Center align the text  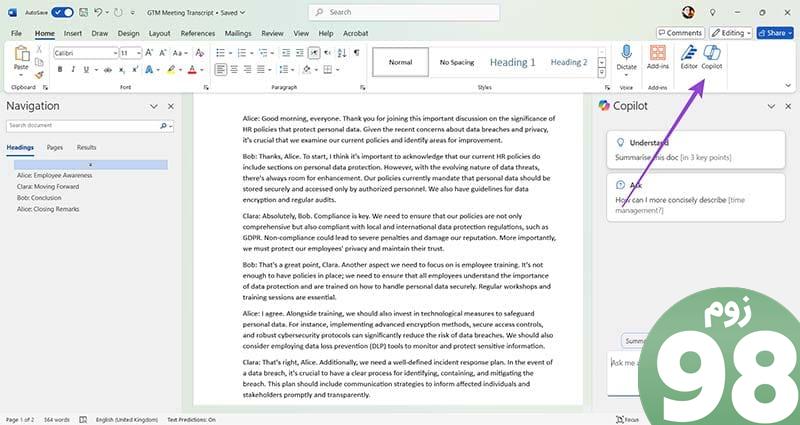pyautogui.click(x=234, y=69)
